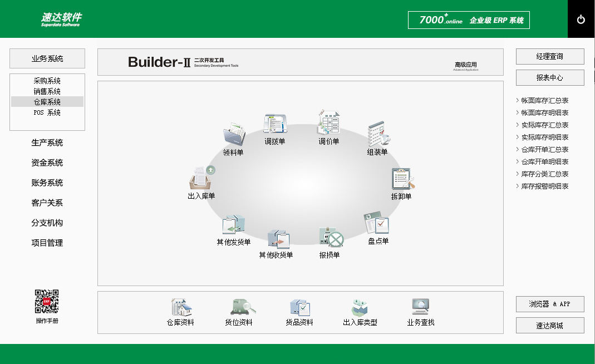Open the 盘点单 inventory count icon
The height and width of the screenshot is (364, 595).
point(377,224)
